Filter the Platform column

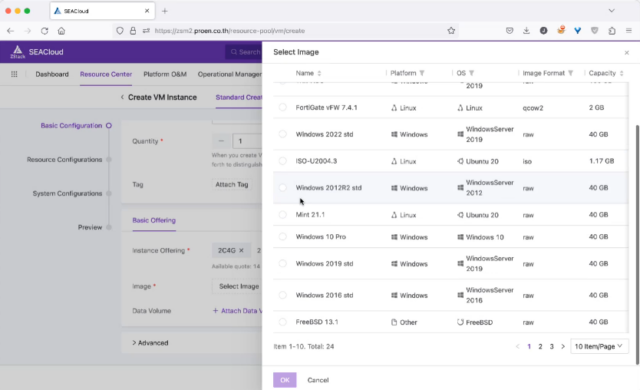(x=422, y=73)
